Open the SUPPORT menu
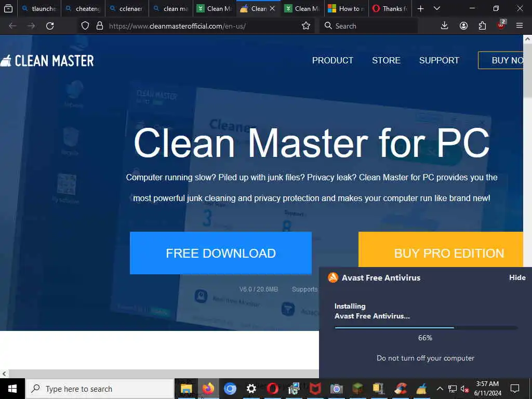532x399 pixels. pyautogui.click(x=439, y=60)
